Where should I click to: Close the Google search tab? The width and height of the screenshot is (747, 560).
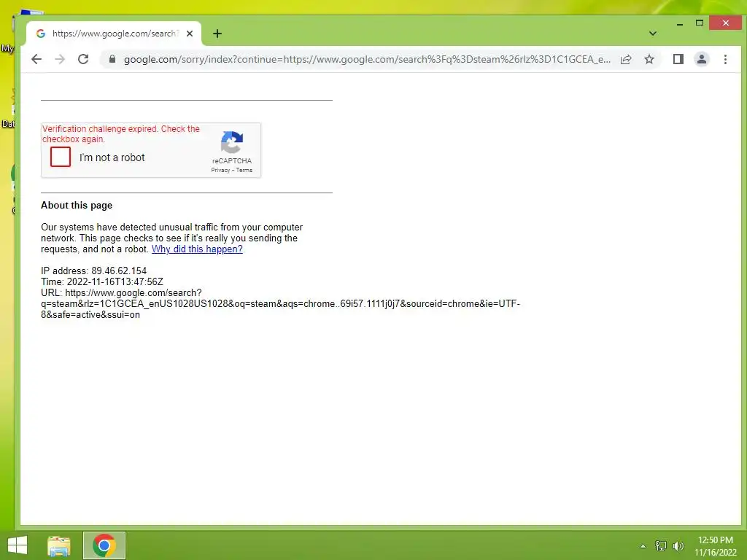coord(190,34)
